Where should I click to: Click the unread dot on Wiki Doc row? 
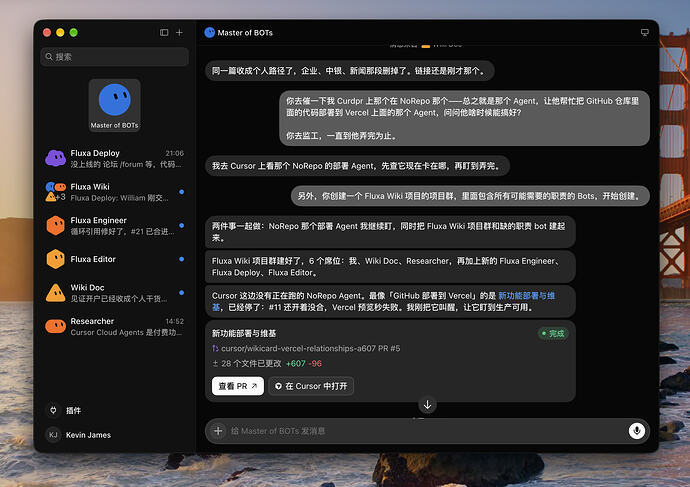pyautogui.click(x=182, y=293)
